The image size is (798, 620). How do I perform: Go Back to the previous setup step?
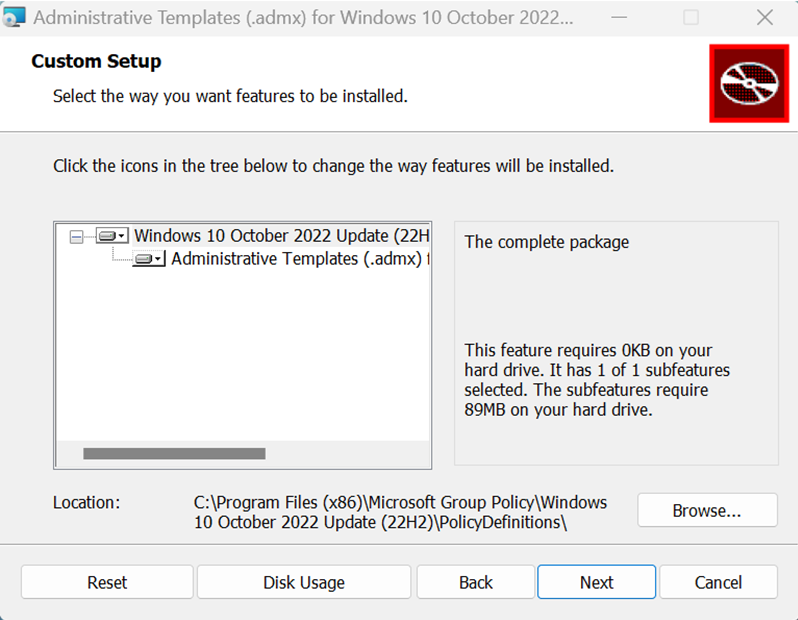point(476,582)
